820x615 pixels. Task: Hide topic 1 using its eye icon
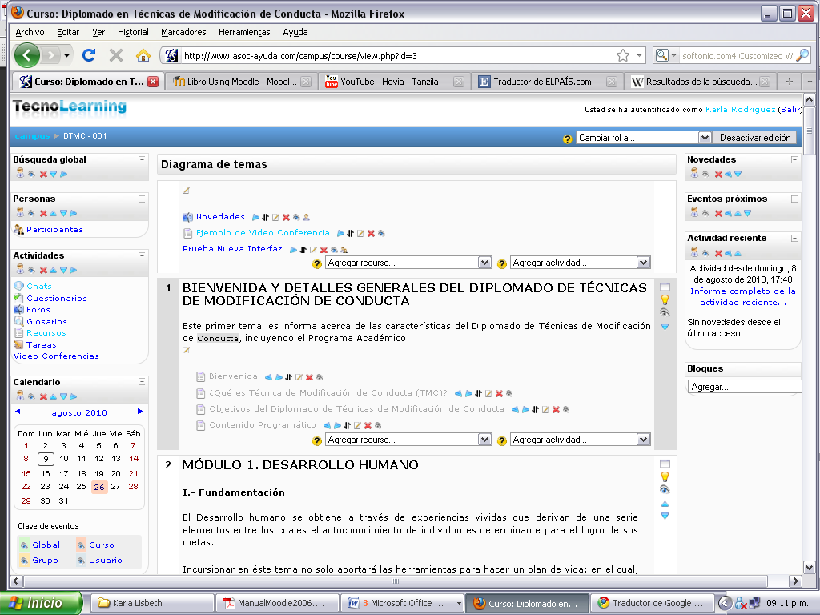tap(665, 312)
